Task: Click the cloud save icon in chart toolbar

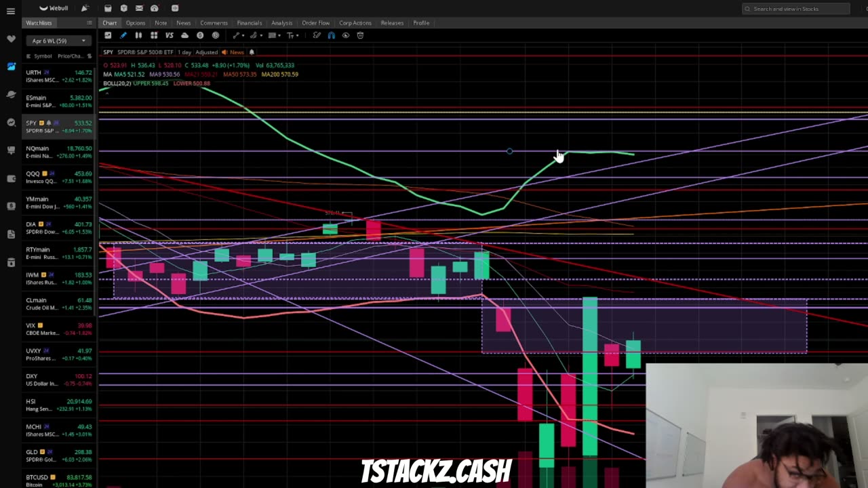Action: coord(184,35)
